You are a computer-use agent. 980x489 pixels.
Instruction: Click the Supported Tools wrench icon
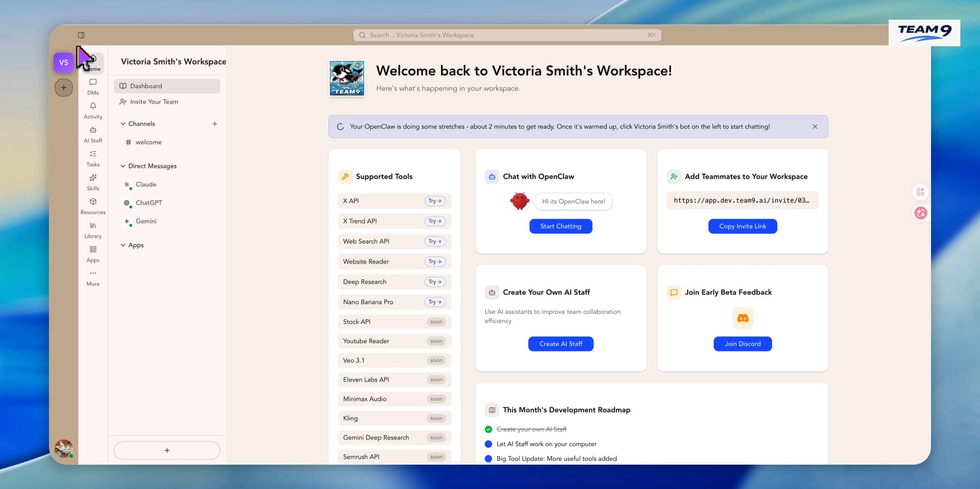(x=345, y=177)
